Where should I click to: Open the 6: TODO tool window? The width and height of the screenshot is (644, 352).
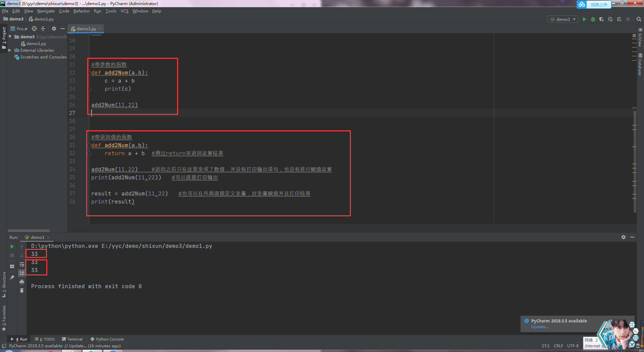45,339
